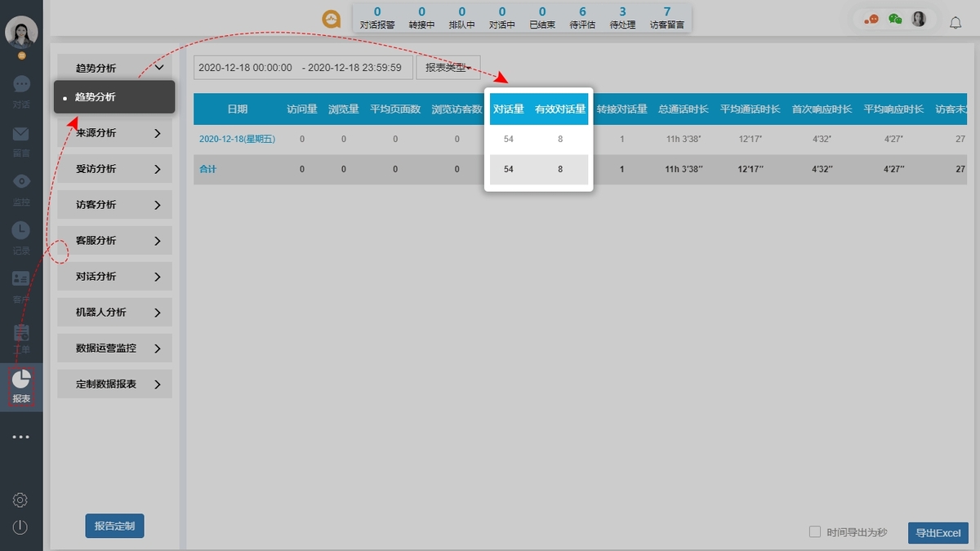Collapse the 趋势分析 category header

coord(114,68)
